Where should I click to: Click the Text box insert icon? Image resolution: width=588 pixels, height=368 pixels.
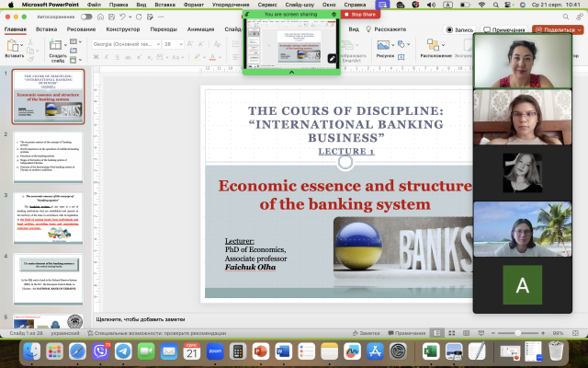401,57
